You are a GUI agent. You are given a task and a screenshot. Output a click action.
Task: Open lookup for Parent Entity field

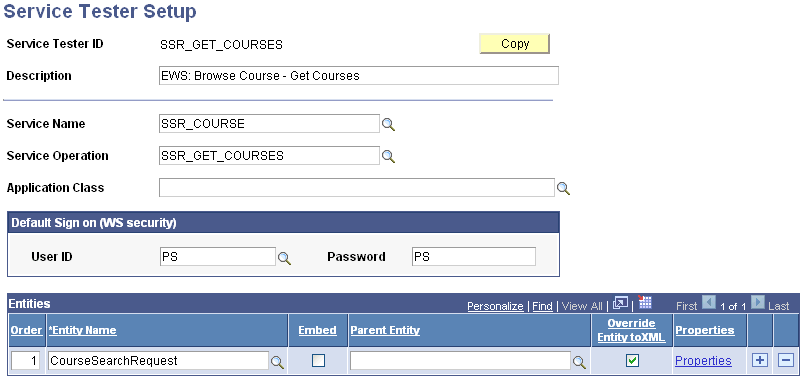pyautogui.click(x=579, y=362)
